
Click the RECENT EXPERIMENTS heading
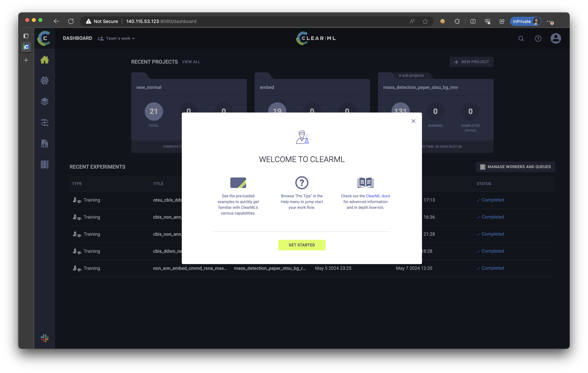97,167
